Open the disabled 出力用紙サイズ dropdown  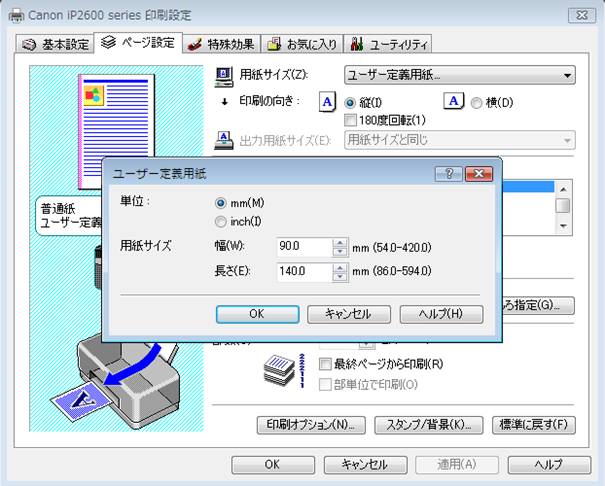click(x=459, y=140)
